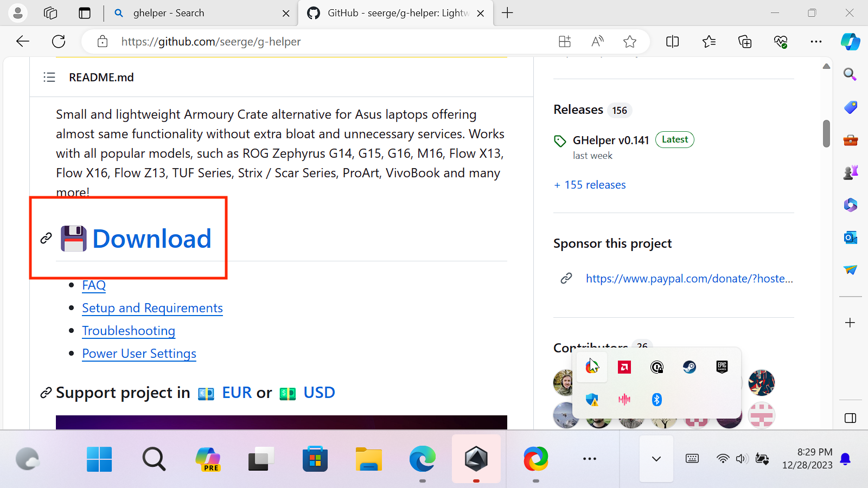This screenshot has width=868, height=488.
Task: Click the page vertical scrollbar thumb
Action: 826,133
